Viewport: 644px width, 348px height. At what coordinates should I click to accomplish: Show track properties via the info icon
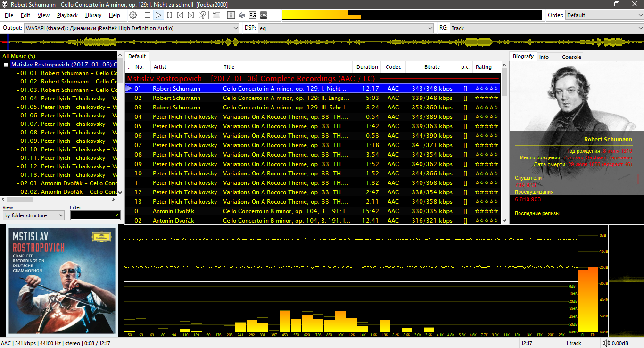pos(231,15)
